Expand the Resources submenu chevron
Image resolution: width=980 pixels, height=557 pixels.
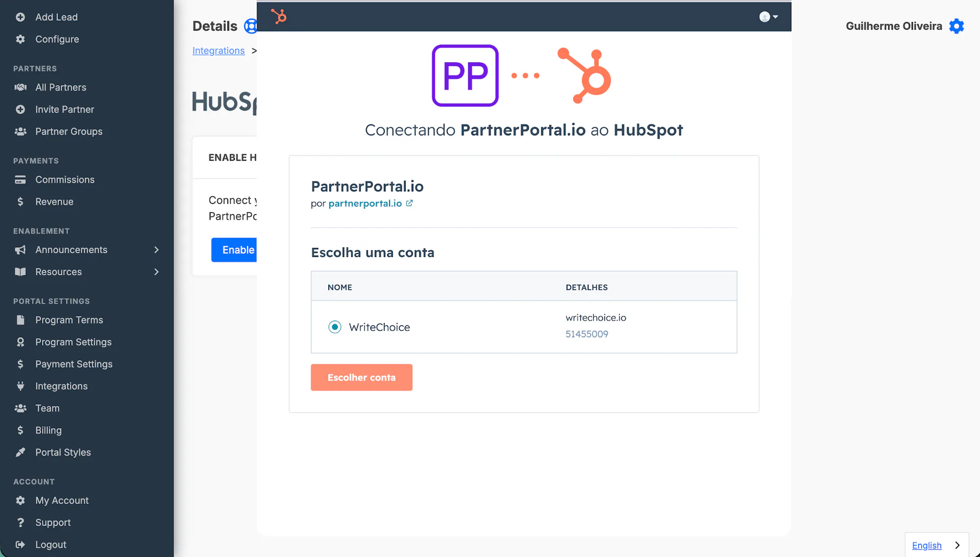point(156,272)
